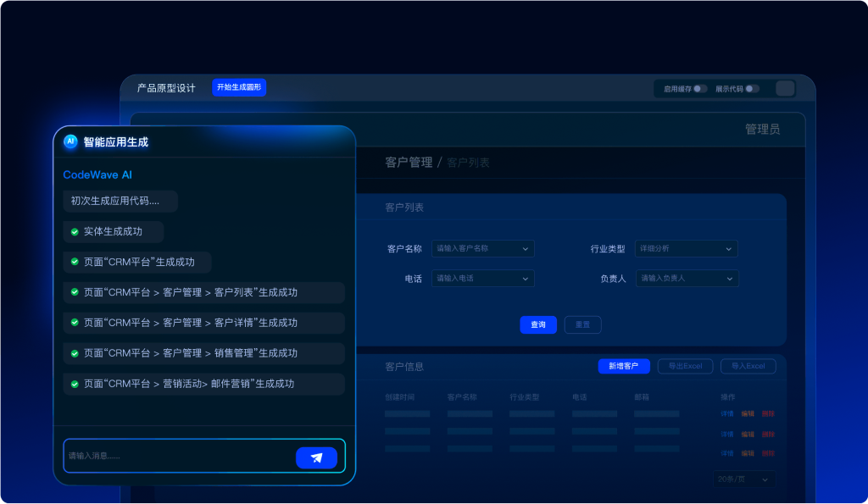Open the 20条/页 page size dropdown

pos(744,479)
